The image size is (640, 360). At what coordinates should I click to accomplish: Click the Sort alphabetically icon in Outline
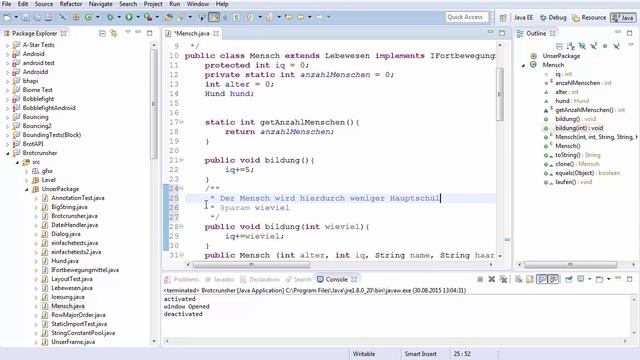coord(571,46)
